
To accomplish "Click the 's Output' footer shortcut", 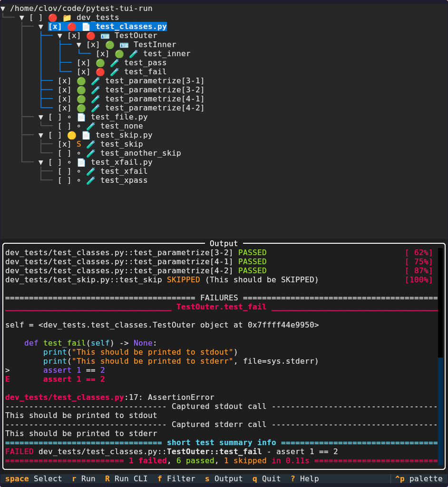I will tap(224, 478).
